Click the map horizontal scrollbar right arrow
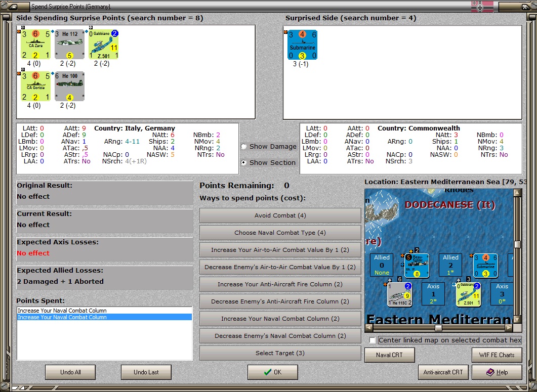 pos(509,328)
